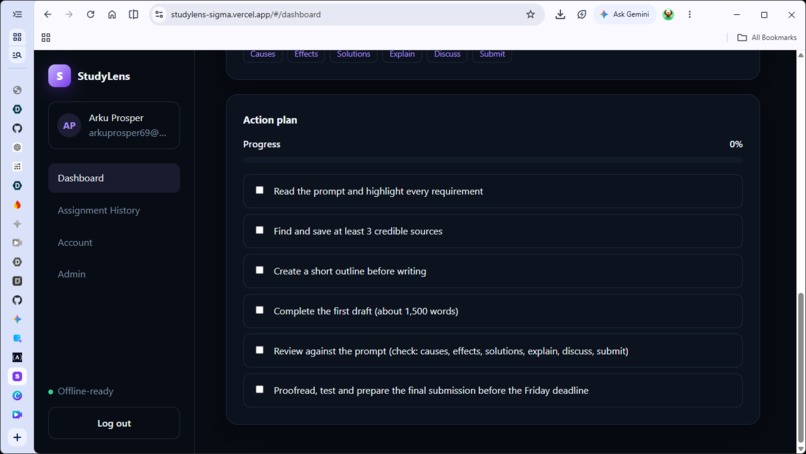The height and width of the screenshot is (454, 806).
Task: Go back to the previous page
Action: [x=48, y=14]
